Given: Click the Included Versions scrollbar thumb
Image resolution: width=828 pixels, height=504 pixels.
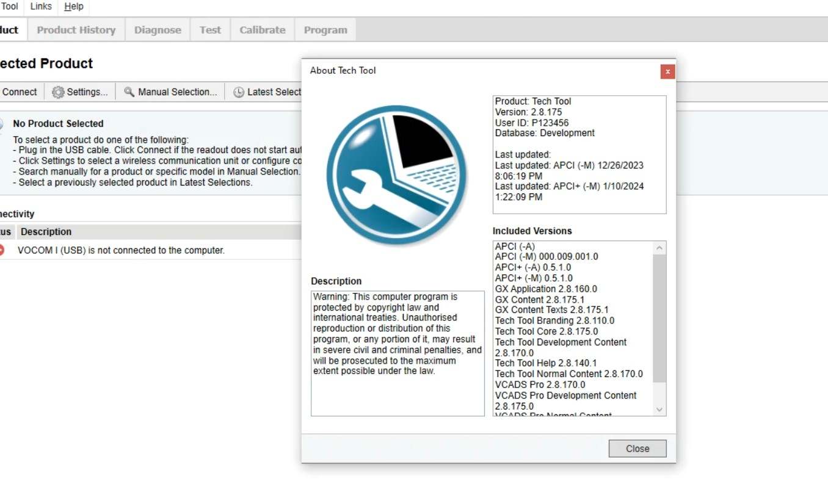Looking at the screenshot, I should 659,319.
